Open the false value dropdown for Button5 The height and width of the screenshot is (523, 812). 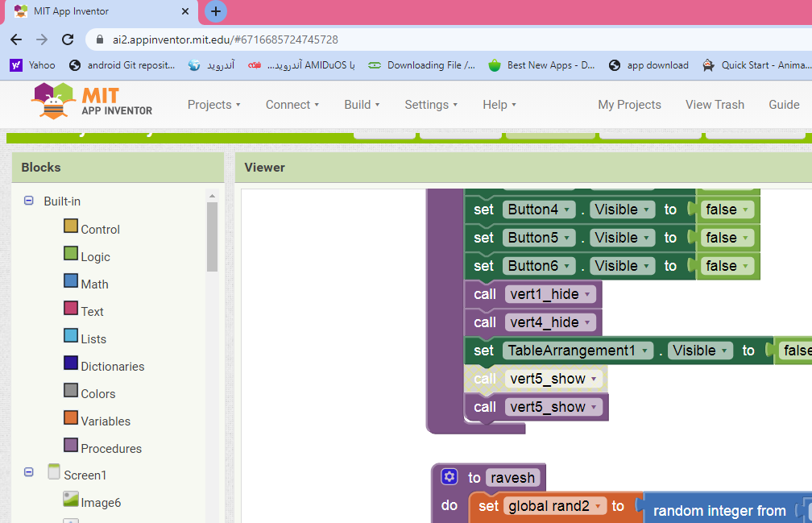747,238
